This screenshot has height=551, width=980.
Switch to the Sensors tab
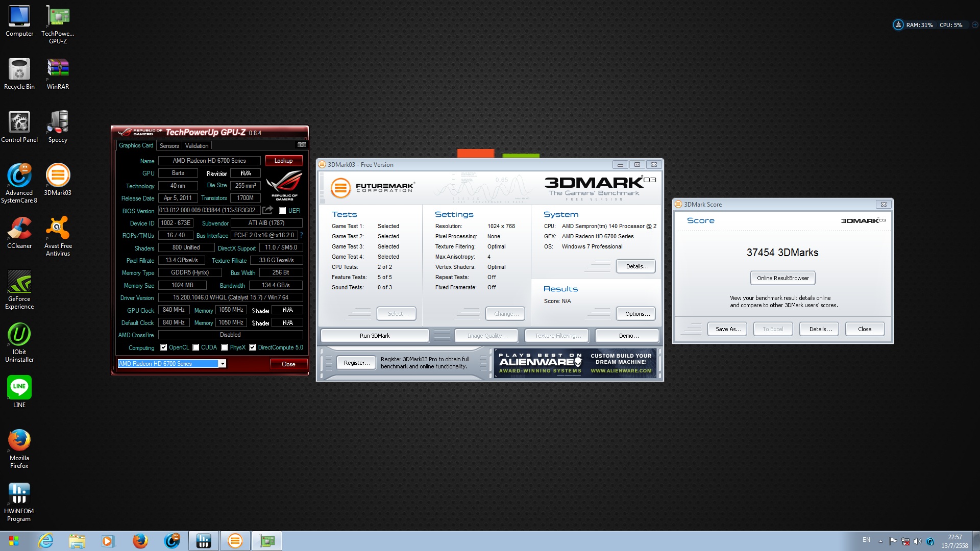point(169,146)
